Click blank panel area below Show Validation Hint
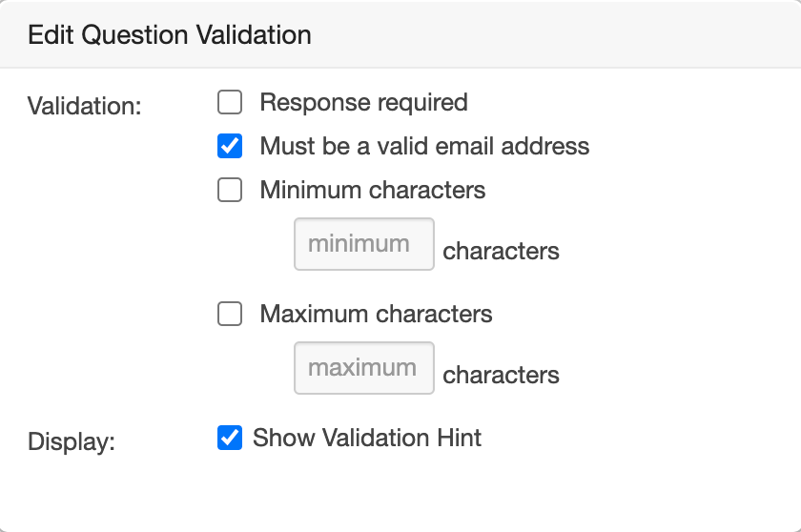Viewport: 801px width, 532px height. (400, 491)
